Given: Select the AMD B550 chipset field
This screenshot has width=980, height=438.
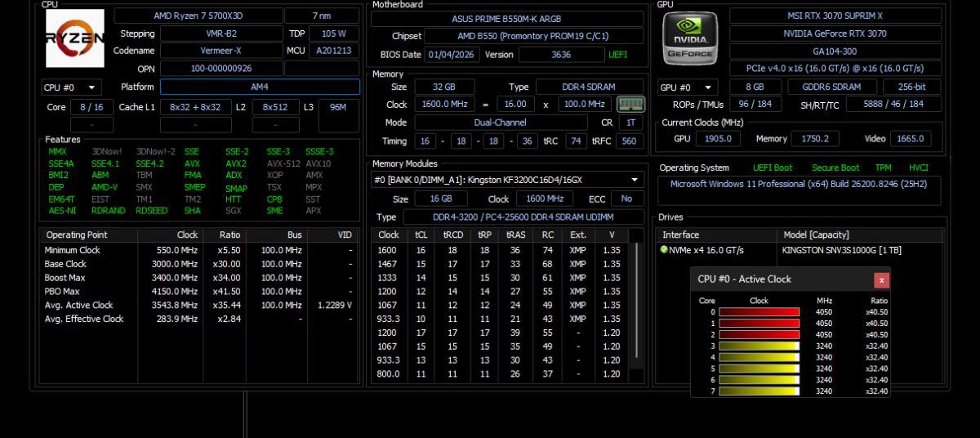Looking at the screenshot, I should [x=533, y=36].
